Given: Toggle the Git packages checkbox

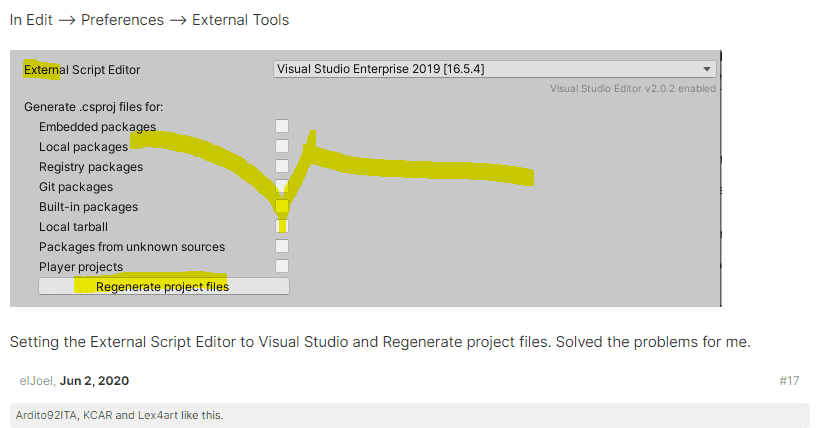Looking at the screenshot, I should coord(282,186).
